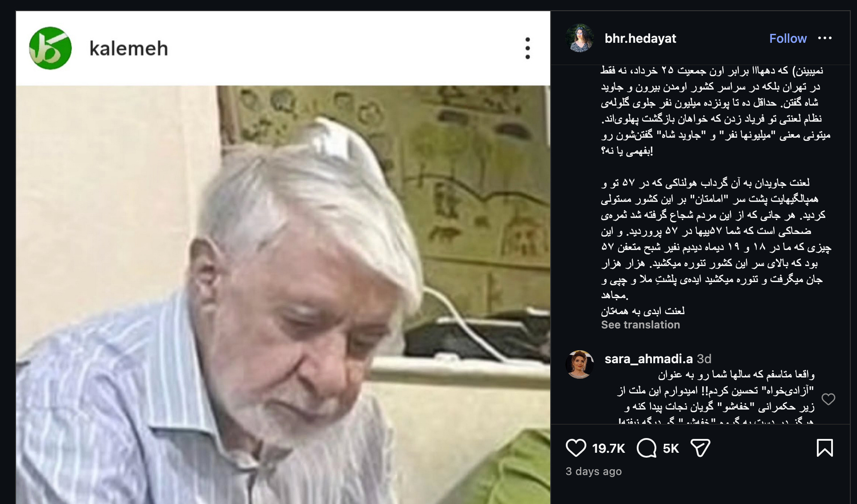View the 5K comments count
This screenshot has width=857, height=504.
tap(671, 448)
